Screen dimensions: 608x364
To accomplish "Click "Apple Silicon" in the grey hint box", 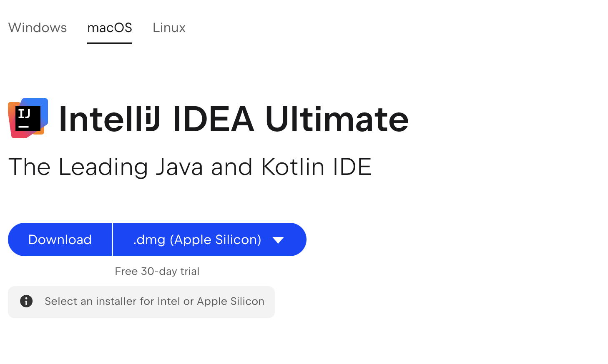I will click(231, 302).
